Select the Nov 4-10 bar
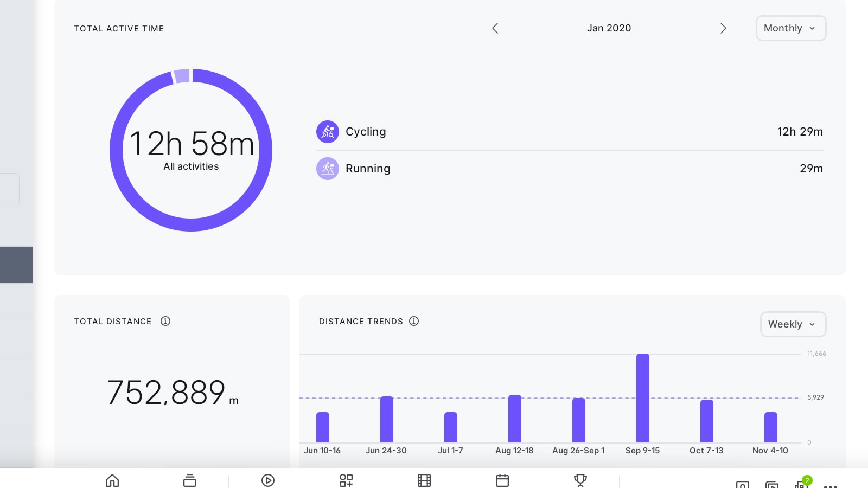The width and height of the screenshot is (868, 488). [771, 427]
